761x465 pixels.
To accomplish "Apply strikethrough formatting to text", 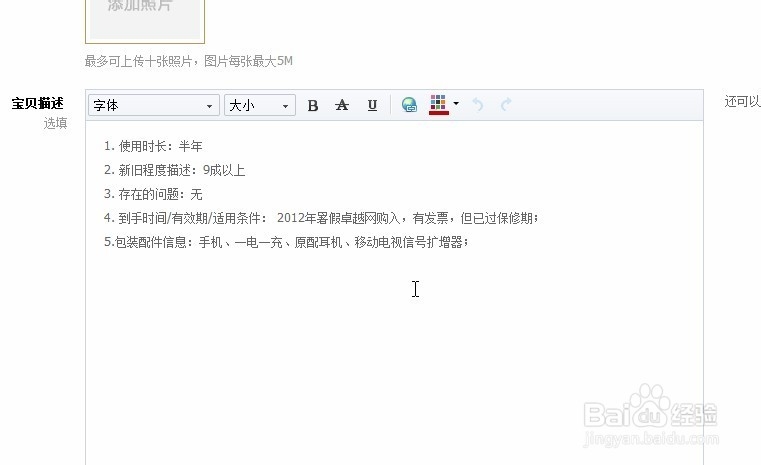I will click(x=342, y=105).
